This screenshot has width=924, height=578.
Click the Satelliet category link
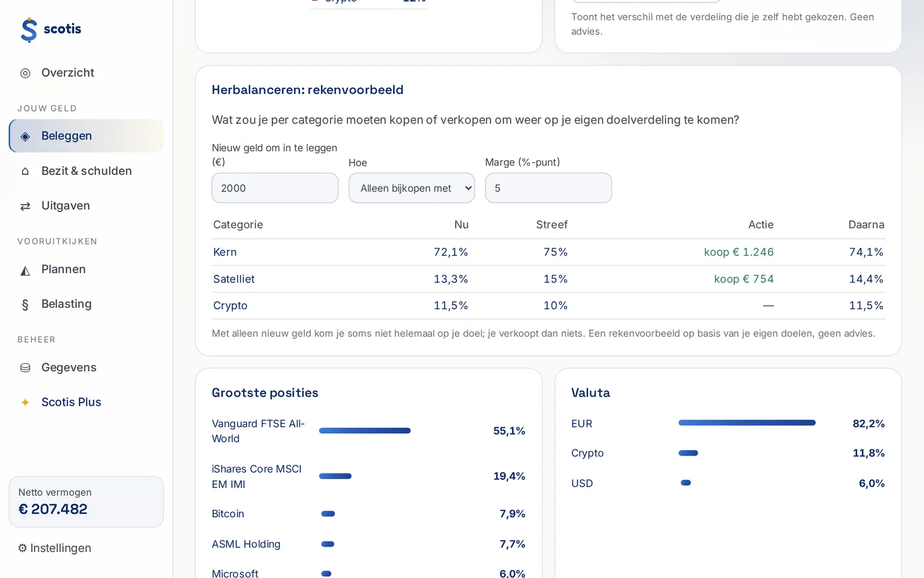234,279
